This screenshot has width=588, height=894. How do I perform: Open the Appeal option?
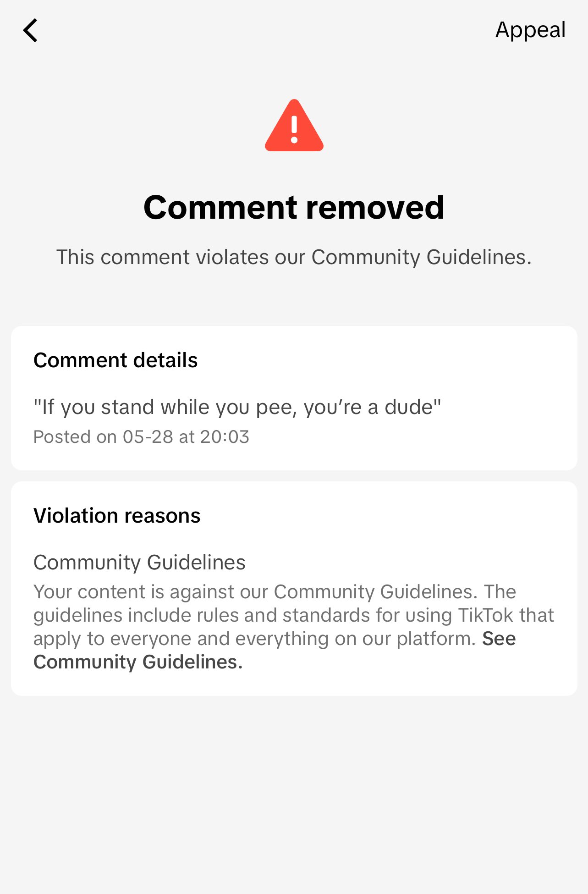click(530, 31)
